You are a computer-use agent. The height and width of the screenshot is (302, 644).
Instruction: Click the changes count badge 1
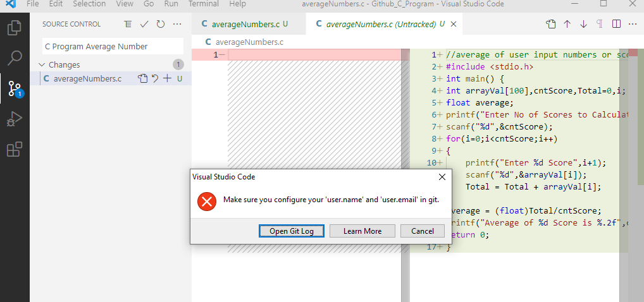click(178, 65)
